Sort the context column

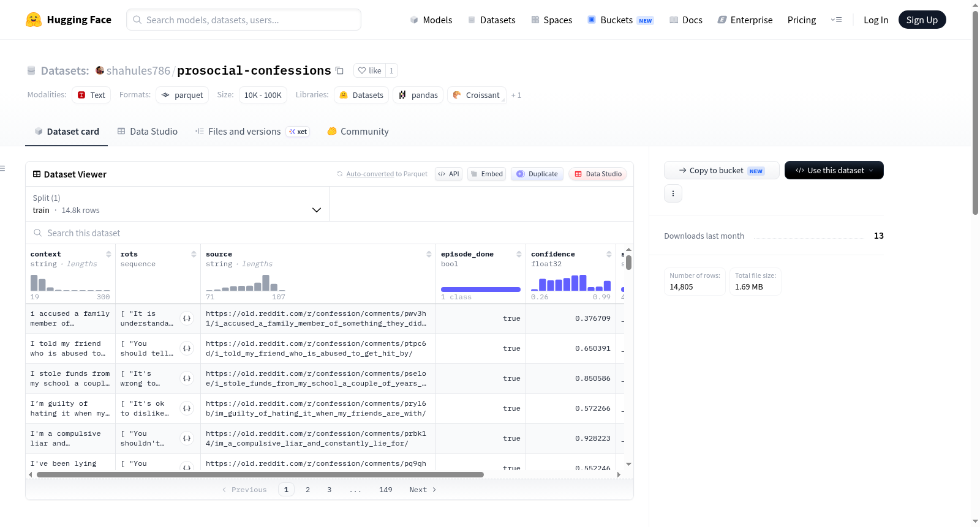point(108,254)
